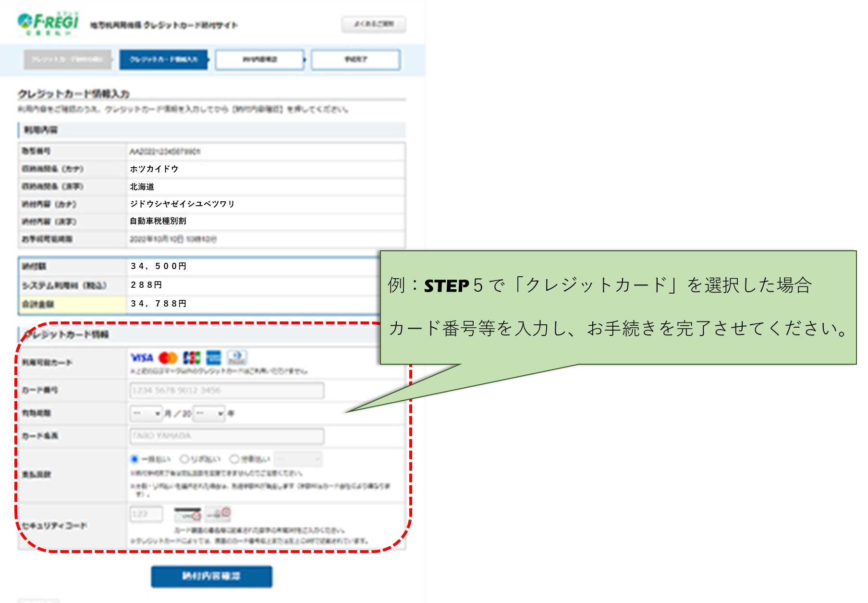Select the Mastercard brand icon

point(168,357)
